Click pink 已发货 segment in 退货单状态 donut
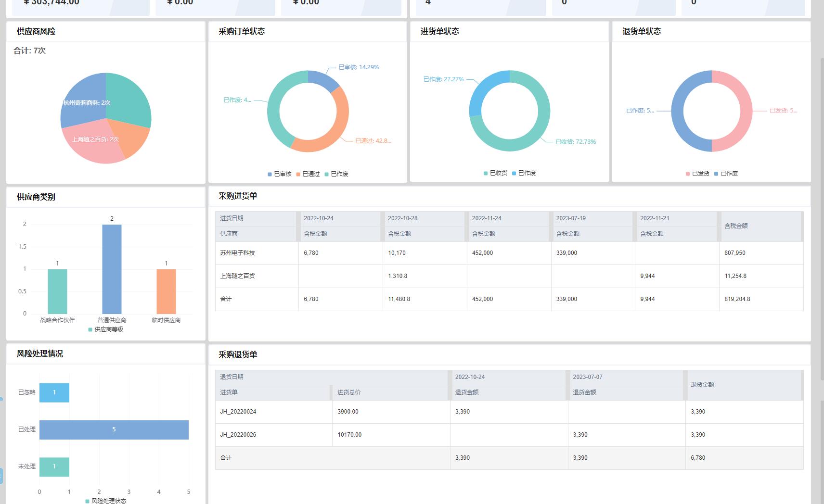The height and width of the screenshot is (504, 824). pyautogui.click(x=746, y=111)
